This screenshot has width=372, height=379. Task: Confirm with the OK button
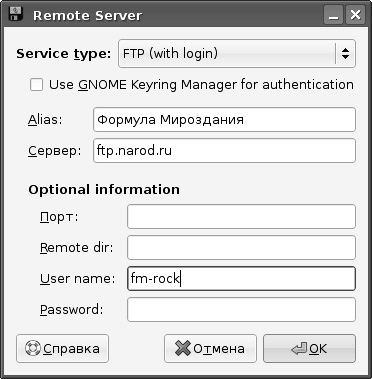pyautogui.click(x=309, y=349)
